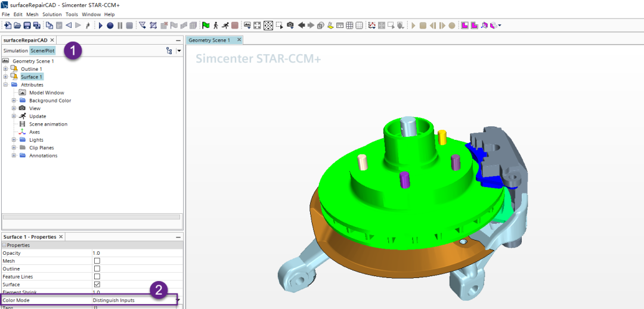644x309 pixels.
Task: Click the Reset View fit-all icon
Action: tap(257, 26)
